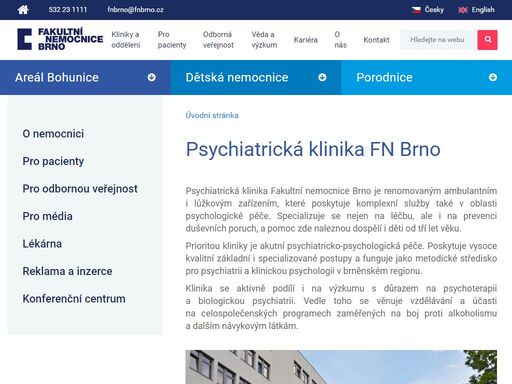
Task: Click paragraph starting 'Prioritou kliniky'
Action: point(341,258)
